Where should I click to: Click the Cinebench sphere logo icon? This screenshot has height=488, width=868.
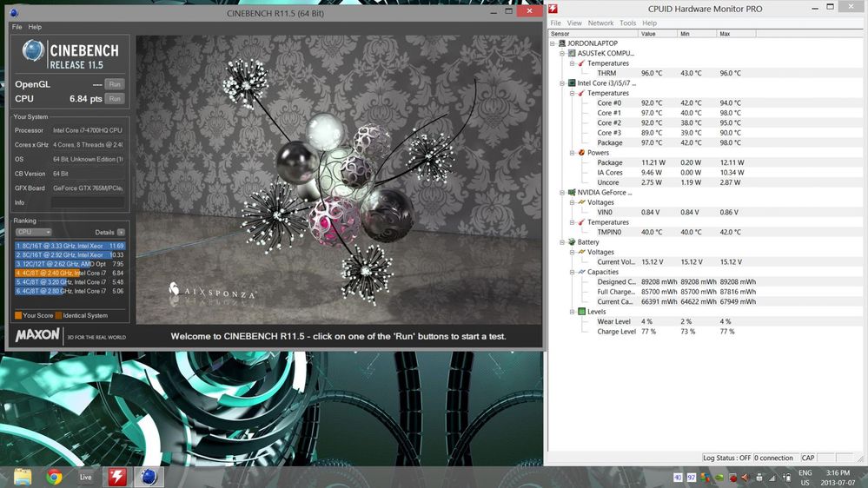tap(33, 51)
